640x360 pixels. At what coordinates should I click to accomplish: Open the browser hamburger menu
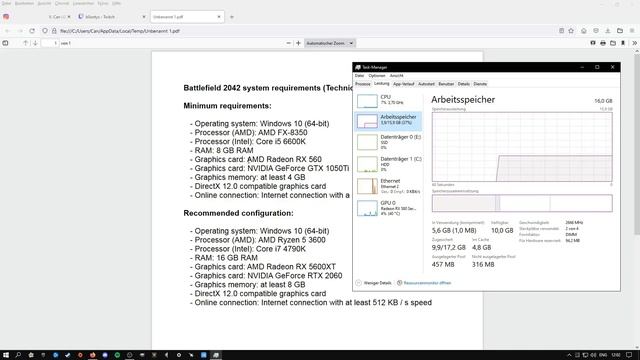pyautogui.click(x=632, y=31)
